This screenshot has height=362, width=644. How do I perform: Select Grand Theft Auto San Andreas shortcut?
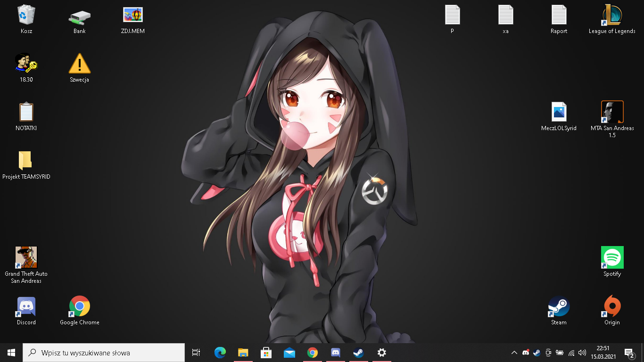tap(26, 265)
